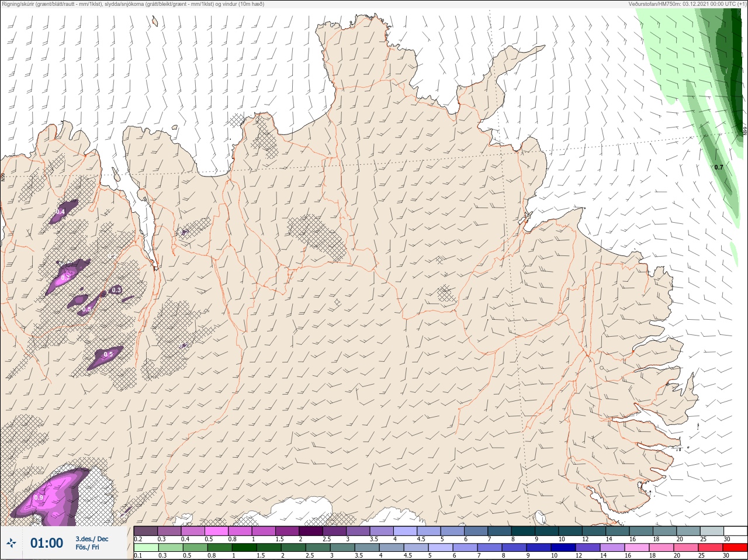The image size is (748, 560).
Task: Click the 0.4 precipitation value label on the map
Action: (61, 212)
